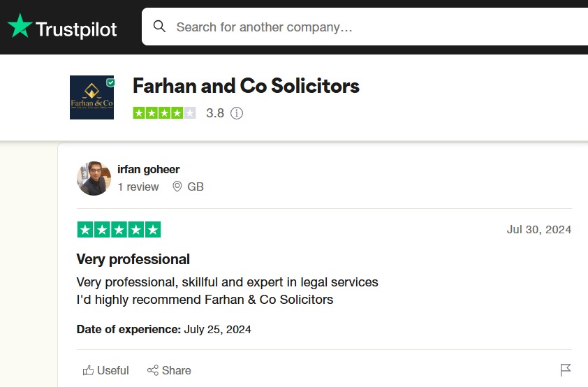Click the '1 review' count text

pyautogui.click(x=138, y=187)
